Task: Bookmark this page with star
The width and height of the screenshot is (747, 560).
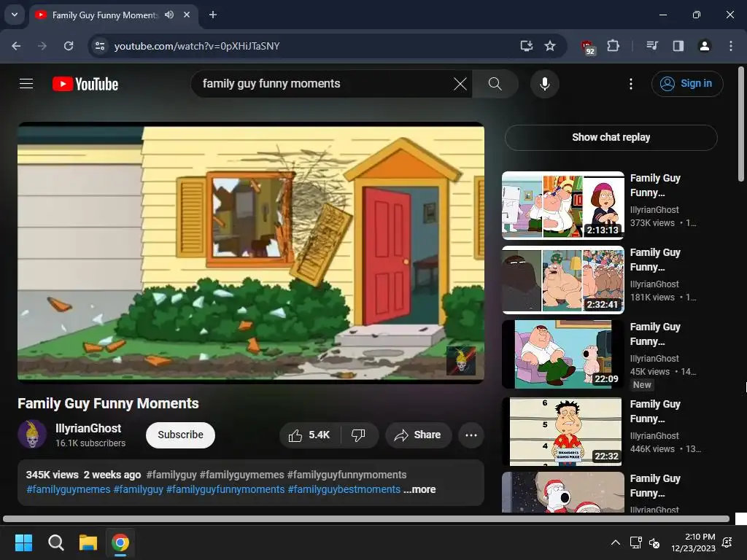Action: [550, 46]
